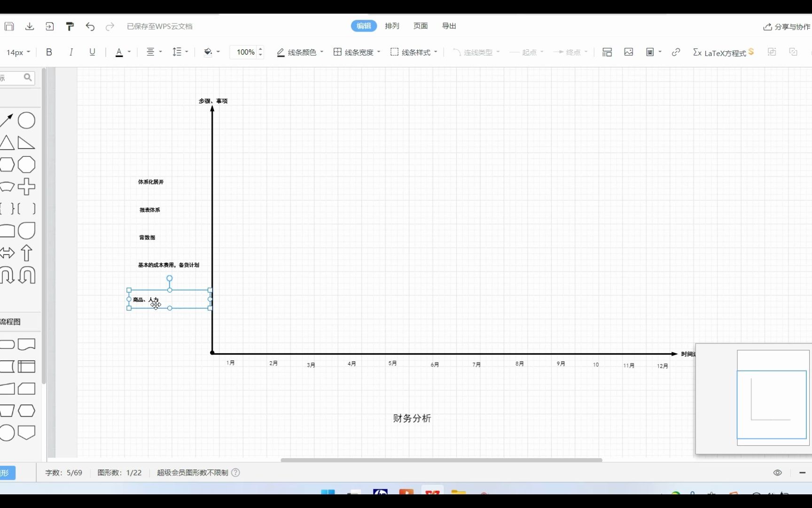The image size is (812, 508).
Task: Click the table/list insert icon
Action: pos(650,52)
